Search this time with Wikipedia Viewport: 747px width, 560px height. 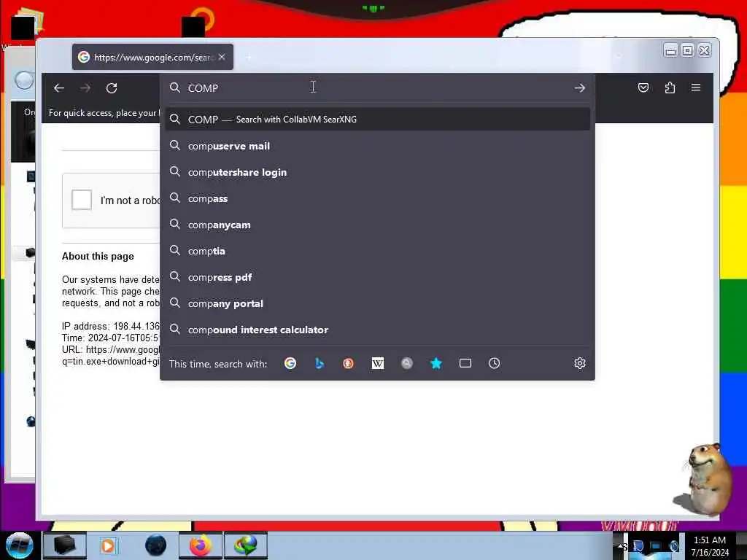click(377, 363)
